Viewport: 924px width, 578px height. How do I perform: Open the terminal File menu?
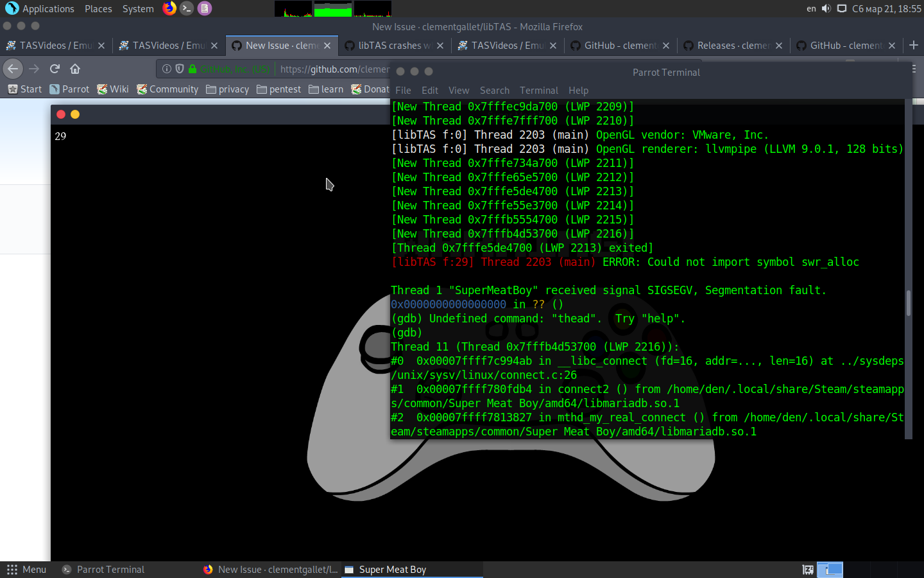[403, 91]
